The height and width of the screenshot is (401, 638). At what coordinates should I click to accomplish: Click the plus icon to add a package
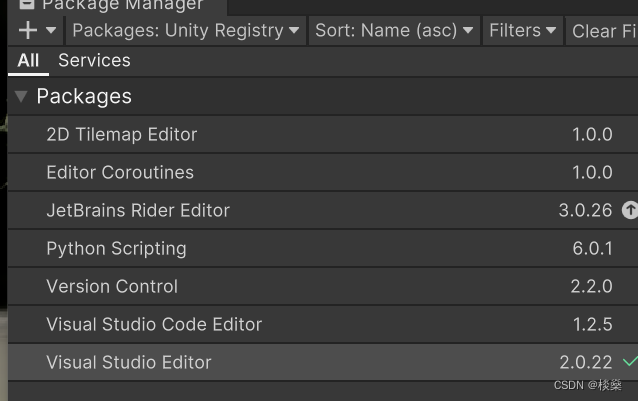click(x=28, y=31)
